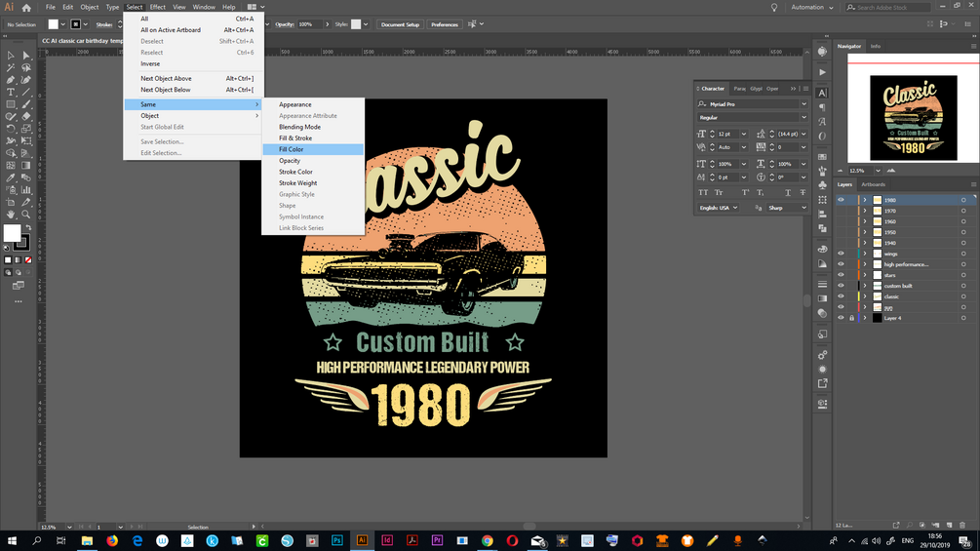Open the Paragraph panel icon in dock

pos(822,107)
